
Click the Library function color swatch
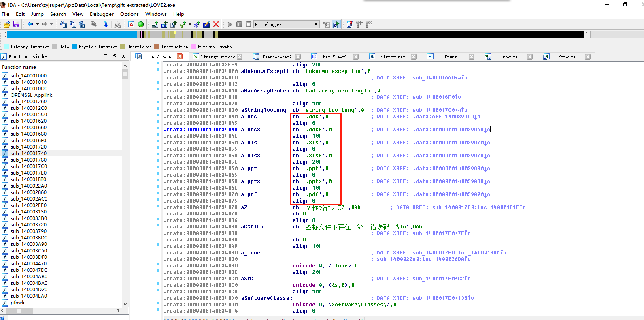pyautogui.click(x=6, y=47)
